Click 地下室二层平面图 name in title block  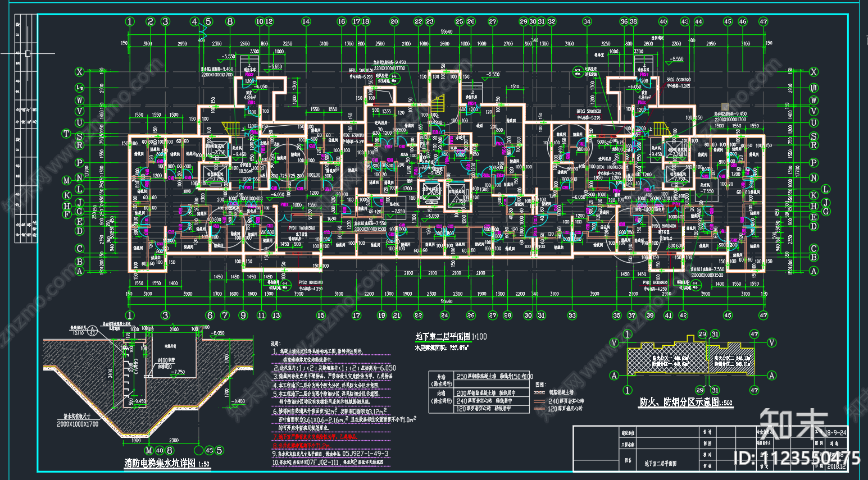[x=660, y=464]
